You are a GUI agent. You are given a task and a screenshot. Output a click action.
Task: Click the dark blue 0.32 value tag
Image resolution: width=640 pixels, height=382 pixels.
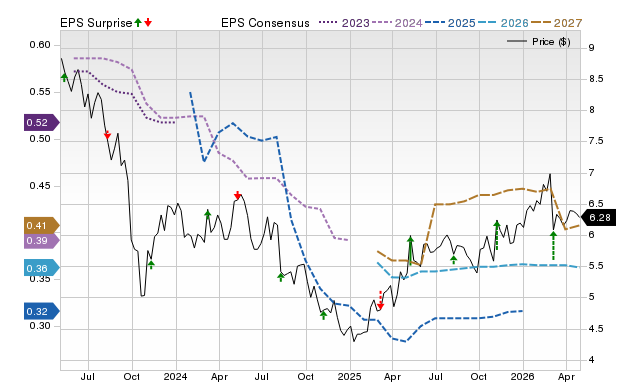click(42, 311)
